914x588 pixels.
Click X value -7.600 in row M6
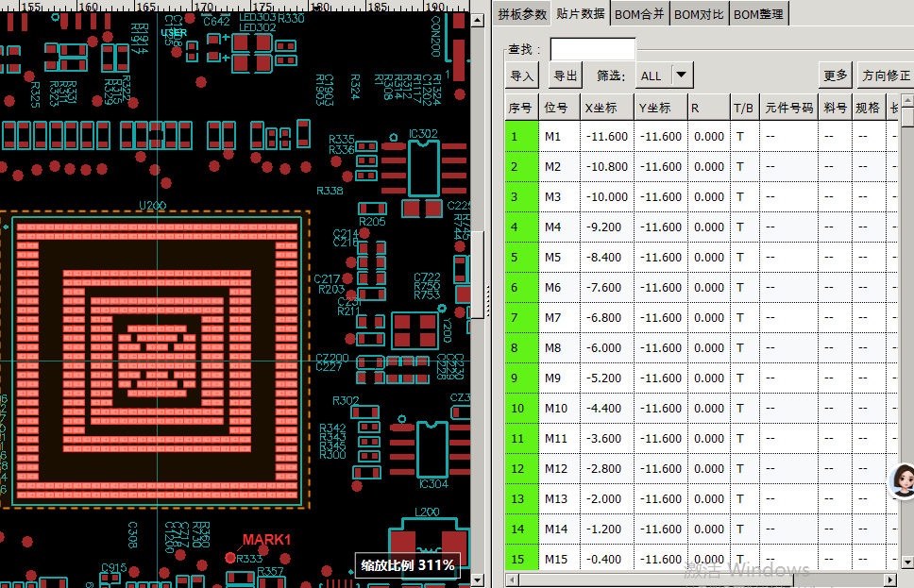(607, 287)
